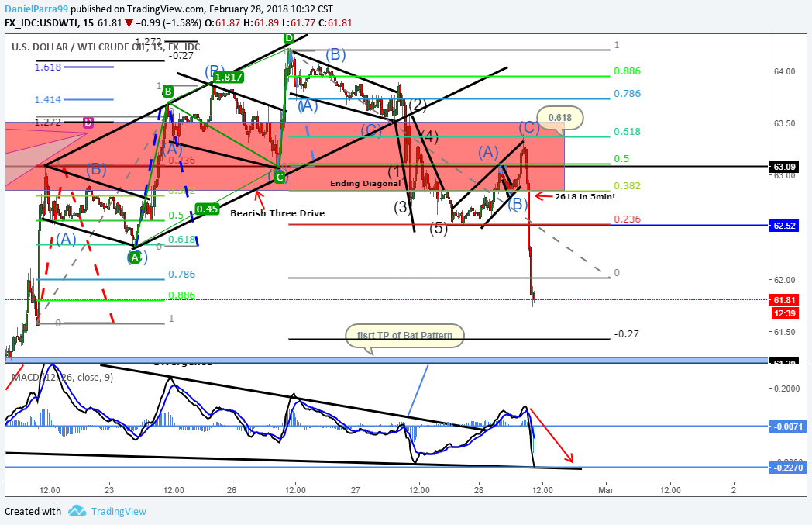
Task: Click the '28' date on time axis
Action: (x=479, y=490)
